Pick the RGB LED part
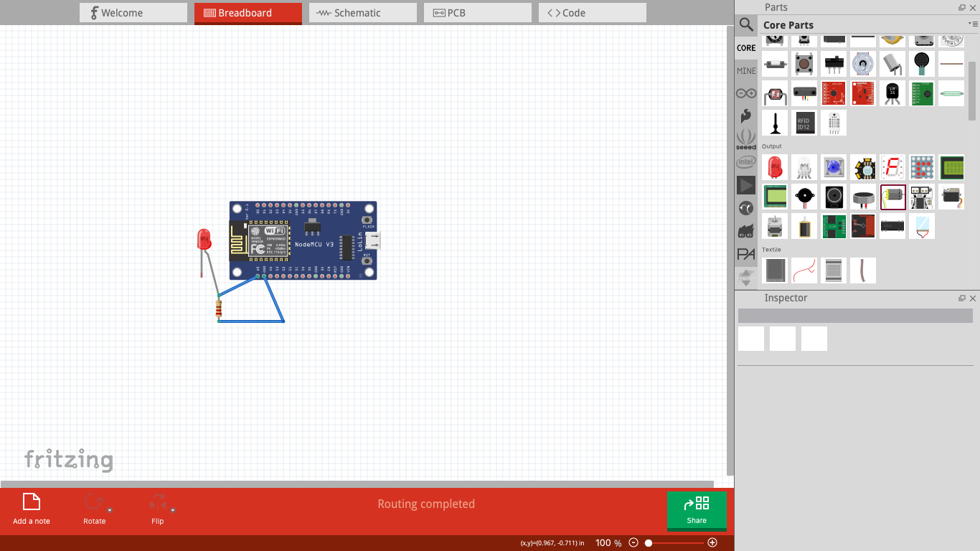The image size is (980, 551). (804, 167)
